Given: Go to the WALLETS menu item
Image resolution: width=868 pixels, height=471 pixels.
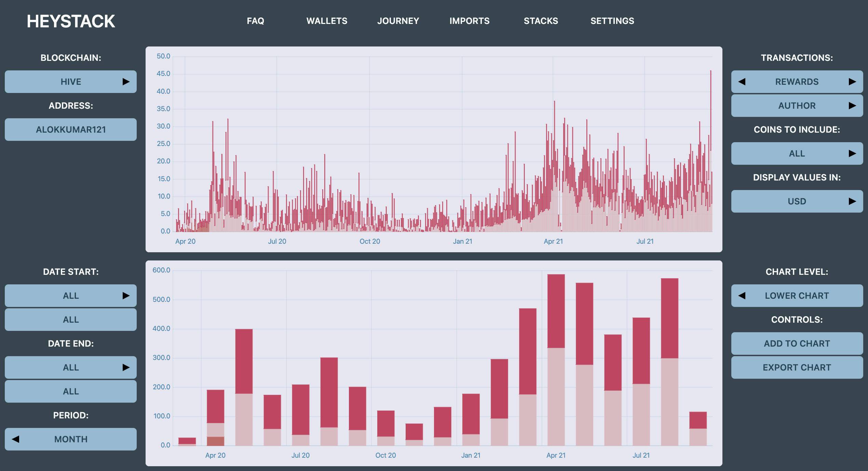Looking at the screenshot, I should (x=327, y=21).
